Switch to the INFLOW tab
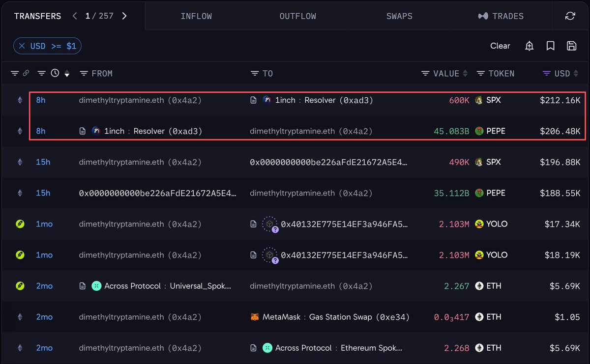Screen dimensions: 590x364 pos(196,16)
